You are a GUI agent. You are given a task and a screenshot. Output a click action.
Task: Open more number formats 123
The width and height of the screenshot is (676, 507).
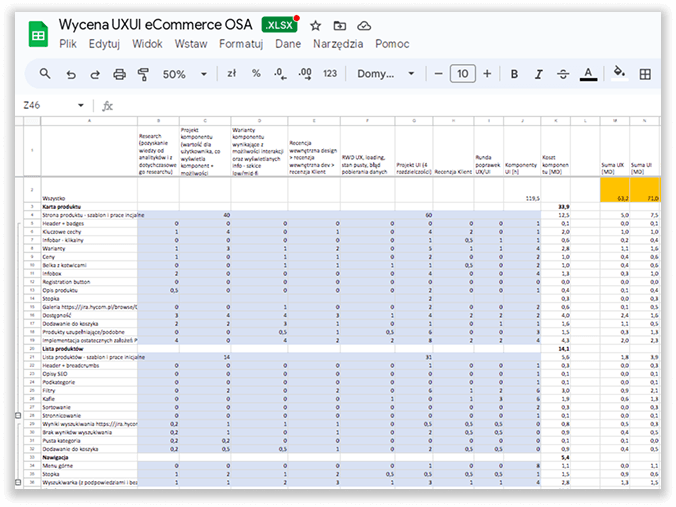[x=330, y=74]
